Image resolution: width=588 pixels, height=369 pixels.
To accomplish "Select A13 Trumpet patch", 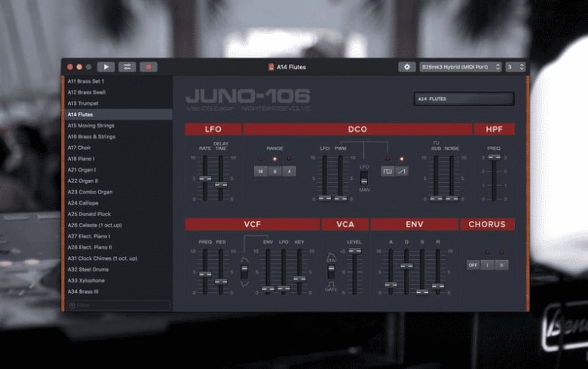I will click(x=118, y=103).
